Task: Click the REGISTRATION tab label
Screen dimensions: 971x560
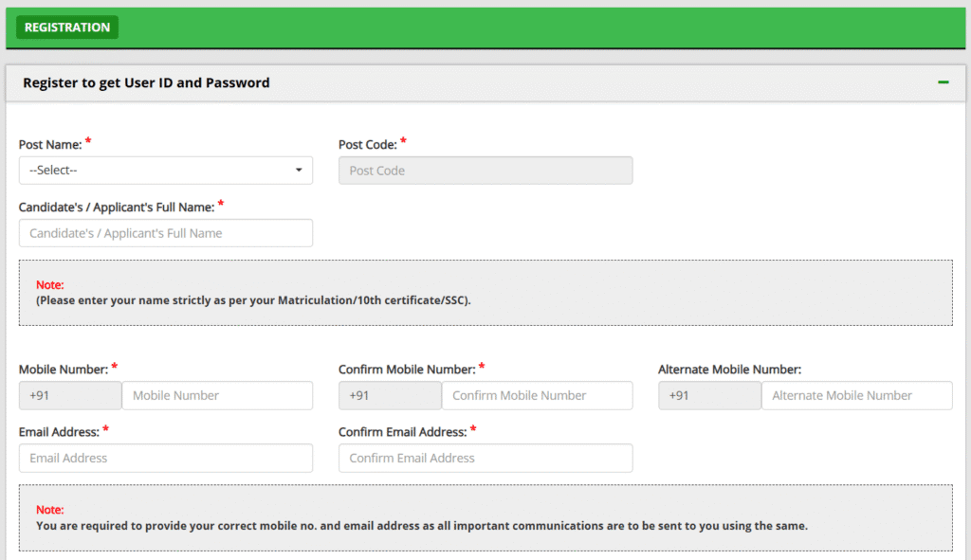Action: [67, 27]
